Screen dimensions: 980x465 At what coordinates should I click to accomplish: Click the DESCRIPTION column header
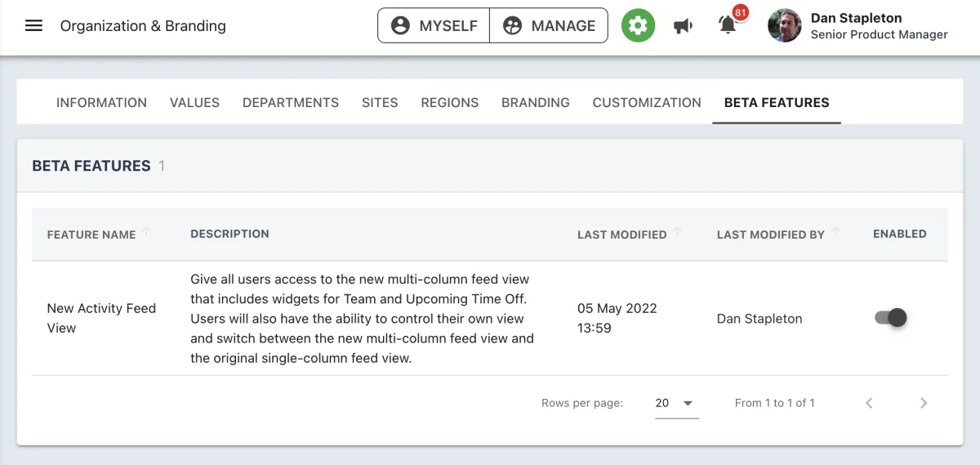click(229, 234)
